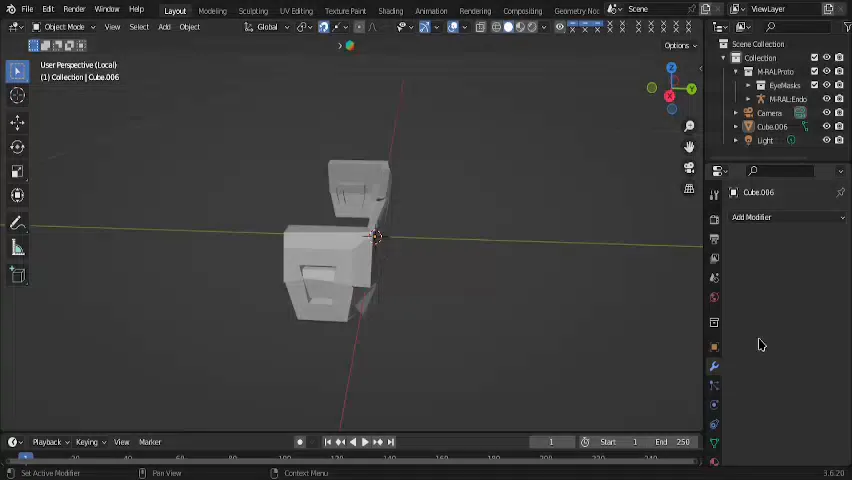
Task: Open the File menu
Action: [x=27, y=9]
